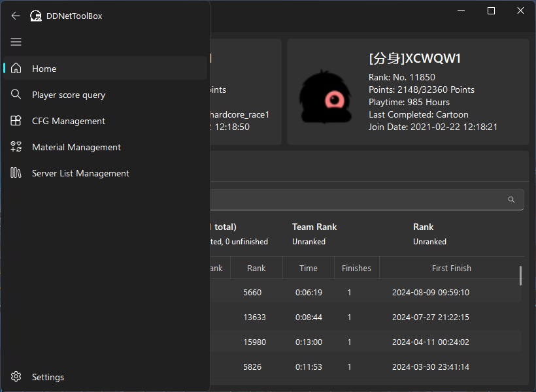The height and width of the screenshot is (392, 536).
Task: Click the Material Management icon
Action: tap(16, 147)
